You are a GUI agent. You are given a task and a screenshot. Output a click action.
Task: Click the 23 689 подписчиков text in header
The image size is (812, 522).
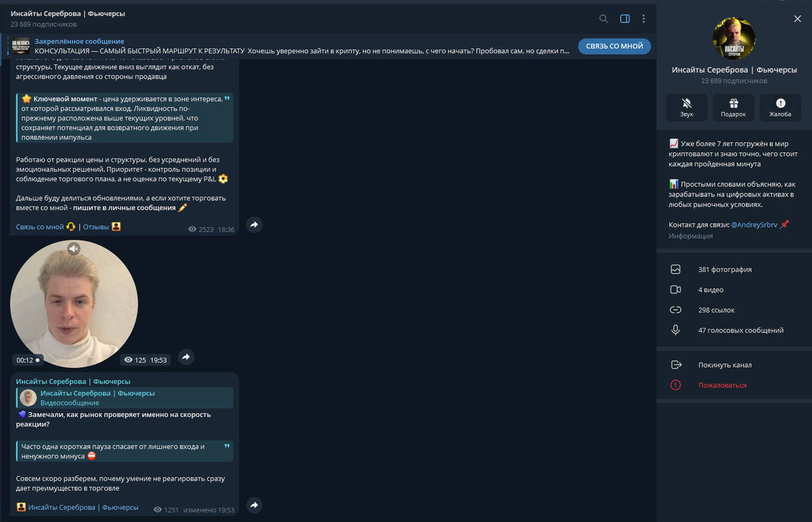44,24
